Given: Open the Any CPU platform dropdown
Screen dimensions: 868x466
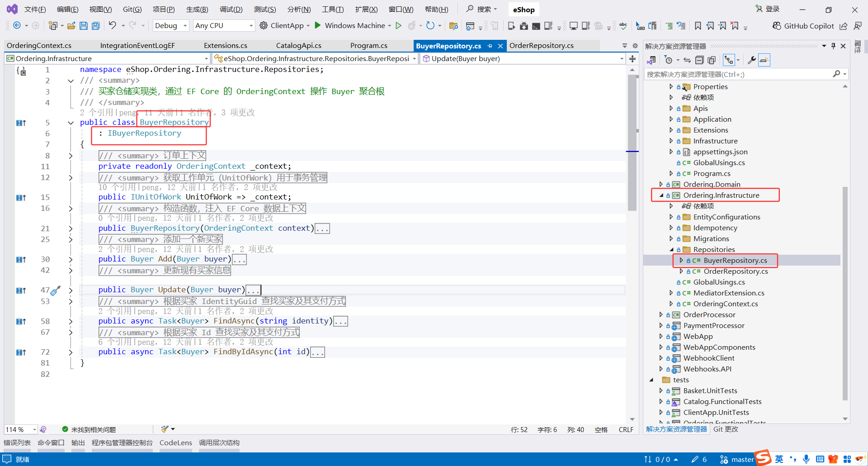Looking at the screenshot, I should point(224,26).
